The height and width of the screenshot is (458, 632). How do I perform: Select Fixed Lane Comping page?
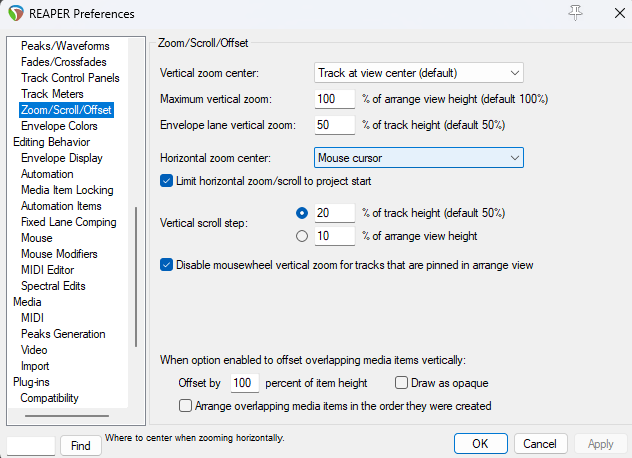click(x=69, y=222)
